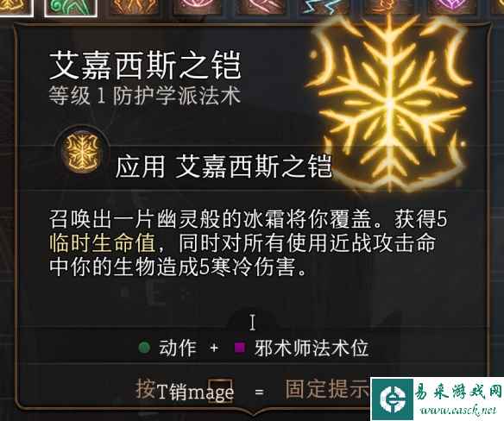
Task: Choose the pink eye-shaped spell icon
Action: [198, 6]
